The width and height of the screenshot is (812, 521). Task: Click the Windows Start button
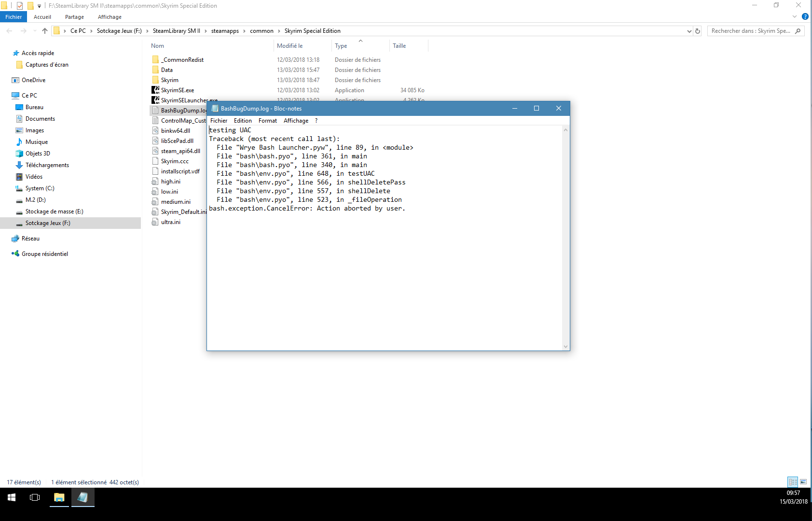(x=12, y=497)
